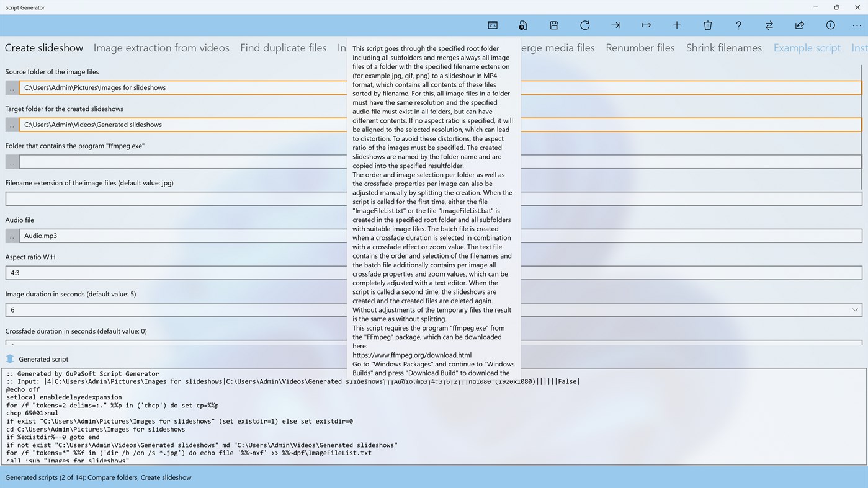Save the script with the floppy icon
868x488 pixels.
(x=554, y=25)
